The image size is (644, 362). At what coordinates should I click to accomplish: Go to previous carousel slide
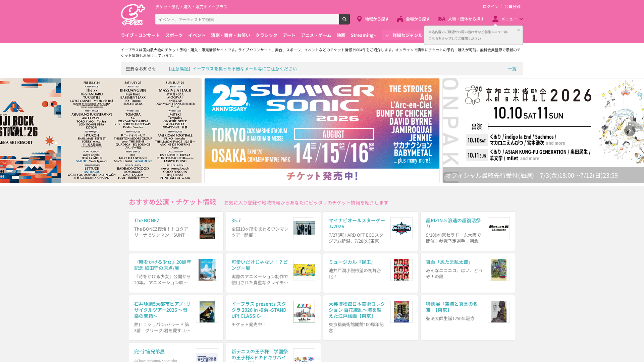[x=14, y=131]
